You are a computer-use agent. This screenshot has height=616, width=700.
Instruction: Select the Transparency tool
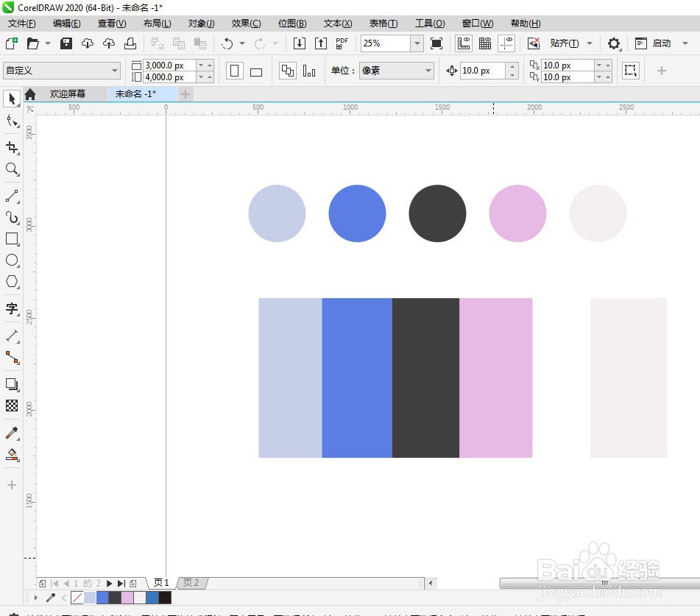coord(12,406)
